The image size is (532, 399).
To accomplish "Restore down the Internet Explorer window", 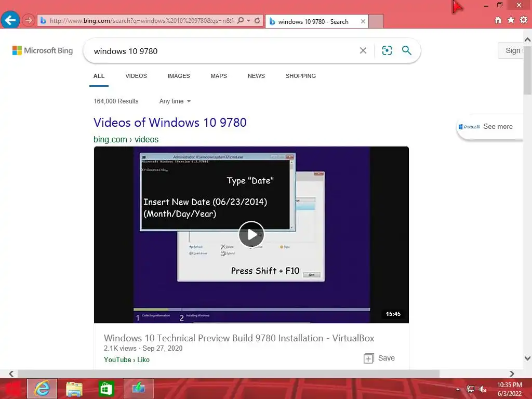I will click(499, 5).
